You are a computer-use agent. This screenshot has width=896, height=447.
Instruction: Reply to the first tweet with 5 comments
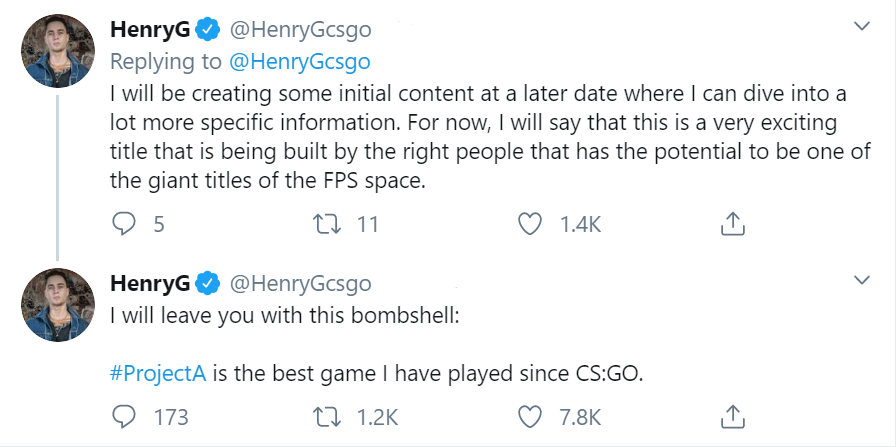pos(123,224)
